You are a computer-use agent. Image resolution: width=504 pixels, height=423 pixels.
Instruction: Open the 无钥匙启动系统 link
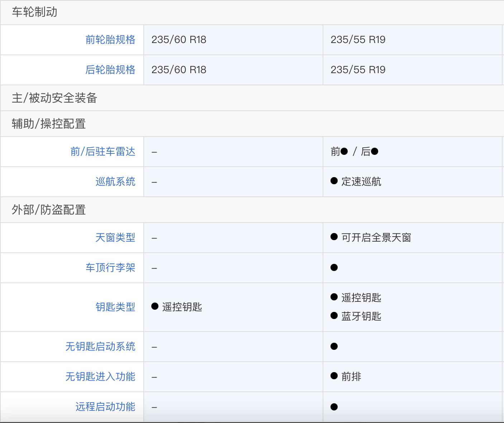[x=100, y=347]
